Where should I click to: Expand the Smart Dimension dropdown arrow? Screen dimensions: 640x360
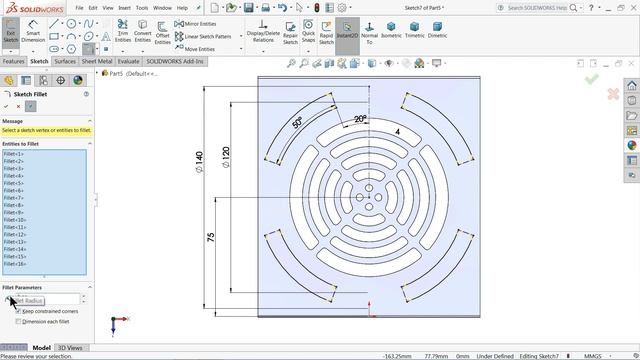pos(33,51)
